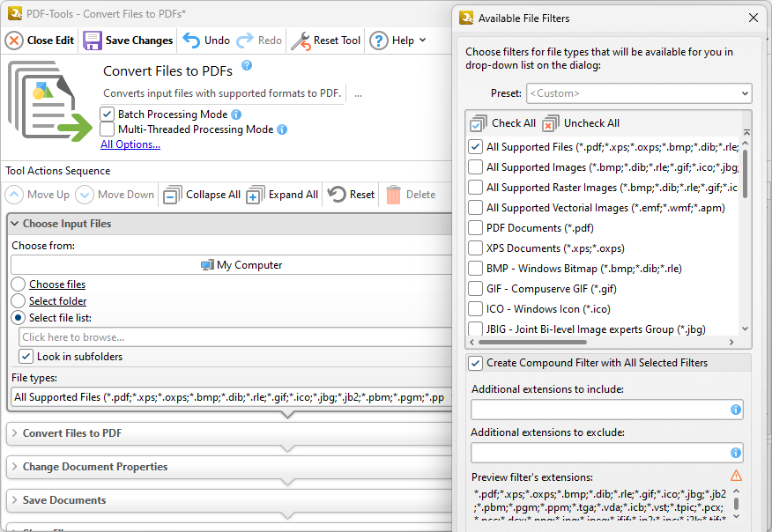Image resolution: width=772 pixels, height=532 pixels.
Task: Click the tool description text field
Action: (x=223, y=93)
